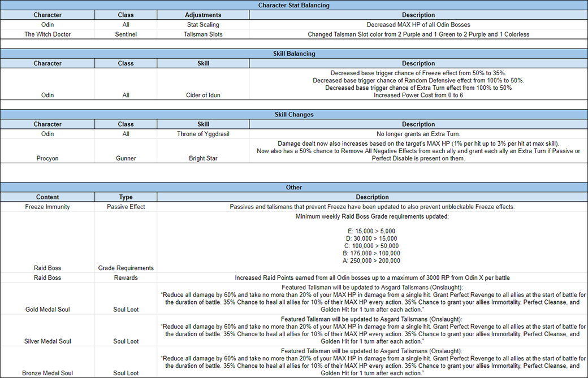Select the Adjustments column header

pos(203,15)
